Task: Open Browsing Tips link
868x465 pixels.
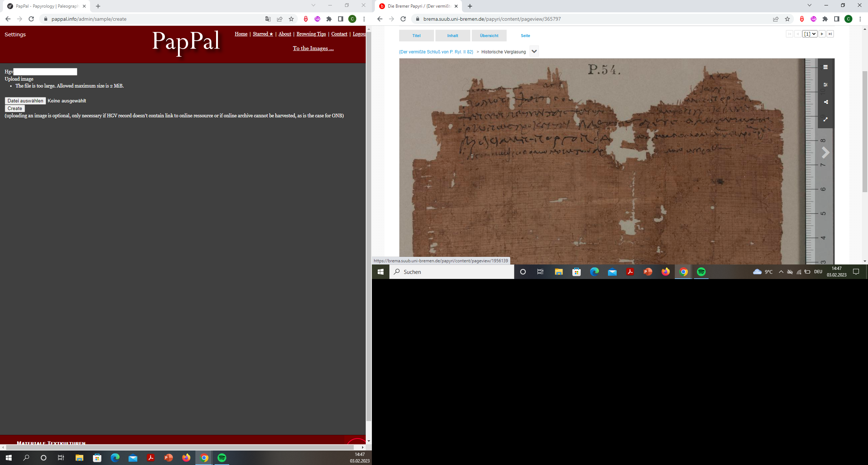Action: click(x=311, y=34)
